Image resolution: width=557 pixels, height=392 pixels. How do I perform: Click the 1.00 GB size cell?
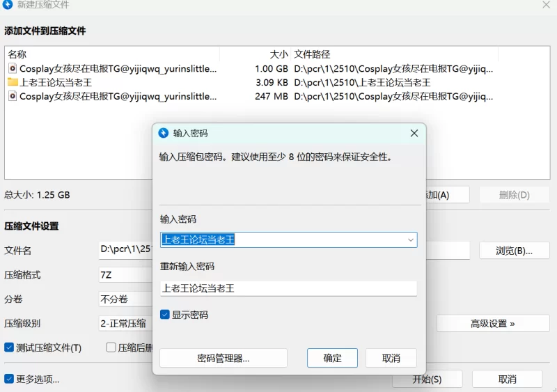(x=272, y=69)
